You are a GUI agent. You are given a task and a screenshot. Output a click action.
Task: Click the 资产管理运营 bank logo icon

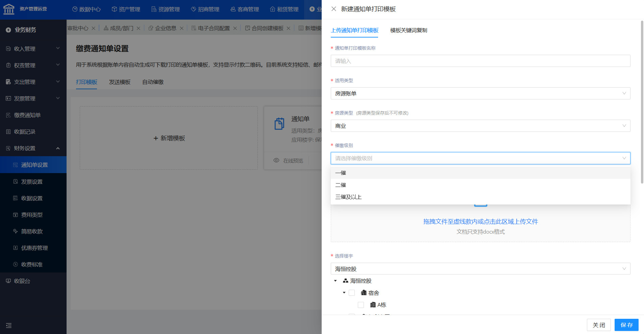pos(9,9)
